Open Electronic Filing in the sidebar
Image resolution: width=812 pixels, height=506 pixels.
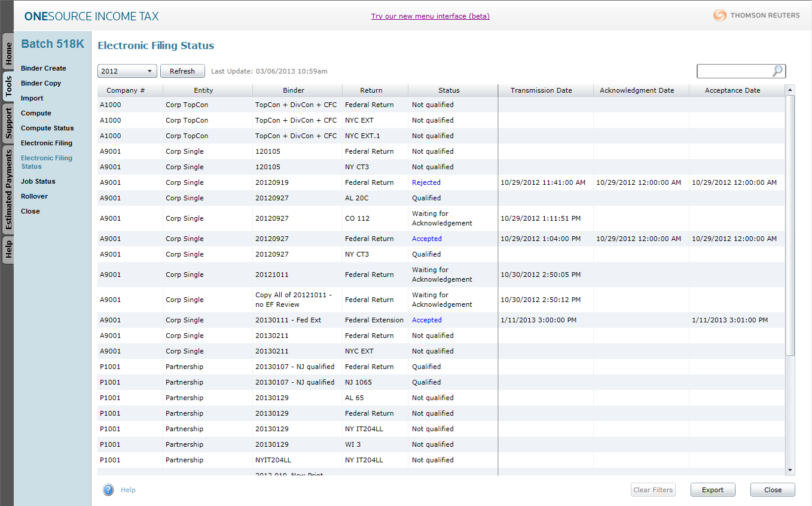pyautogui.click(x=47, y=143)
